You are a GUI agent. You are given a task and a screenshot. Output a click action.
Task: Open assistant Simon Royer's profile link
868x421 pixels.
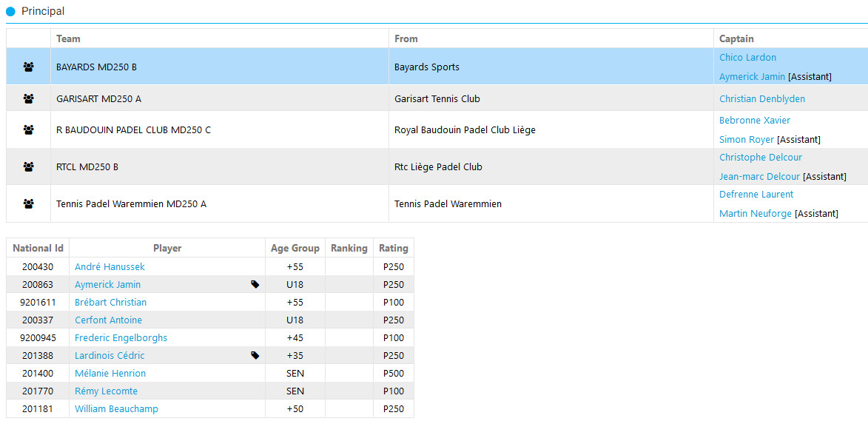click(746, 140)
